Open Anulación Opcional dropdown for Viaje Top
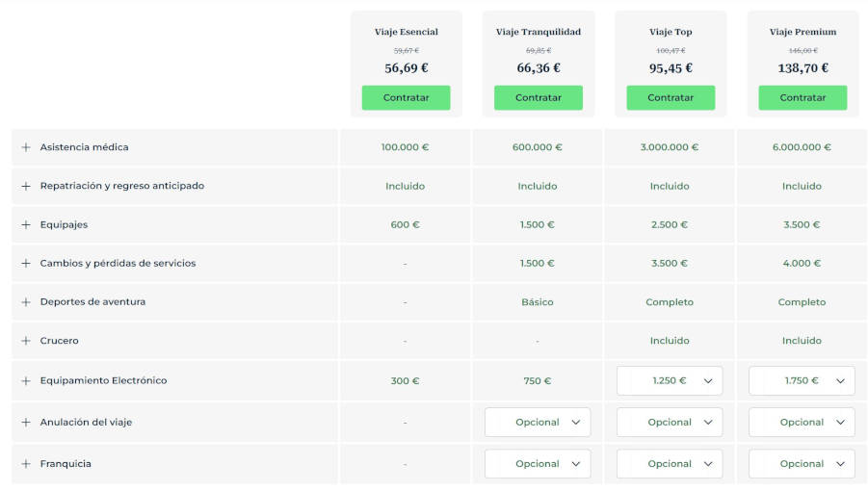Image resolution: width=868 pixels, height=491 pixels. [670, 422]
